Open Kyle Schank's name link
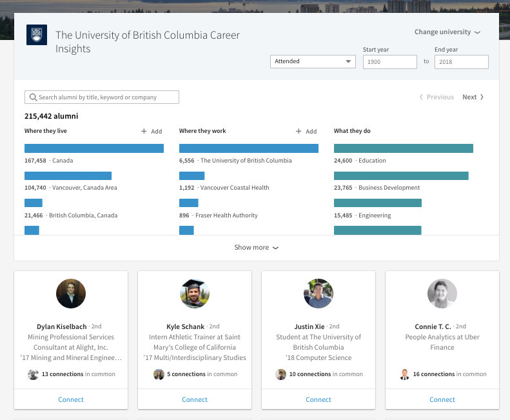The width and height of the screenshot is (510, 420). click(186, 326)
